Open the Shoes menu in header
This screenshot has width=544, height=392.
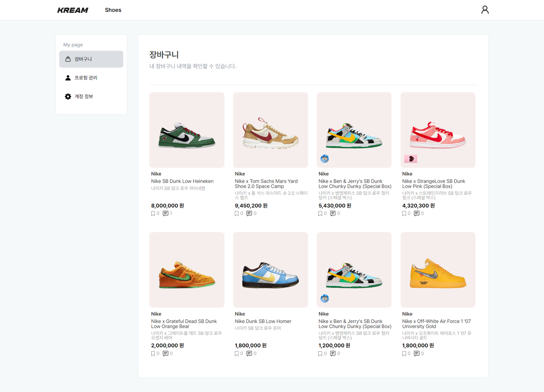(x=113, y=10)
